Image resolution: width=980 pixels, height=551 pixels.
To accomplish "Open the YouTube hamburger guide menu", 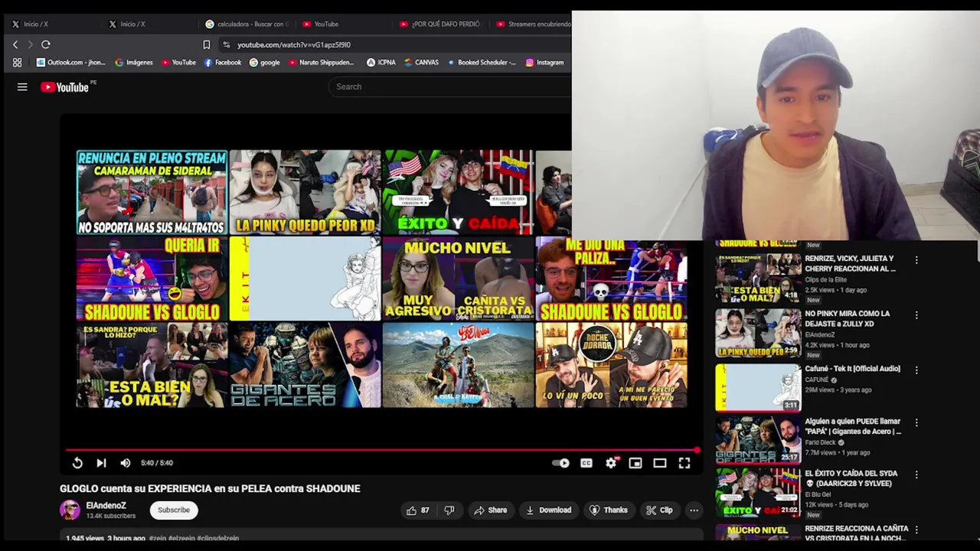I will click(x=22, y=87).
